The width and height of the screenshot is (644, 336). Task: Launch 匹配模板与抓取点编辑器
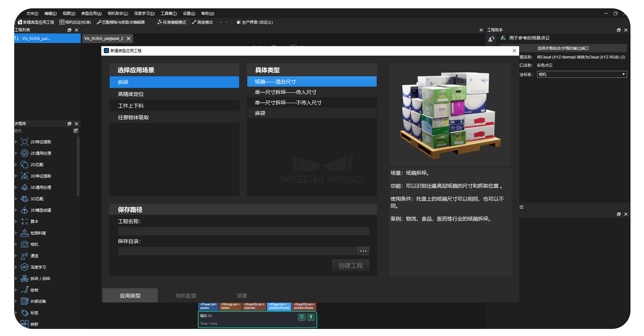[x=122, y=22]
